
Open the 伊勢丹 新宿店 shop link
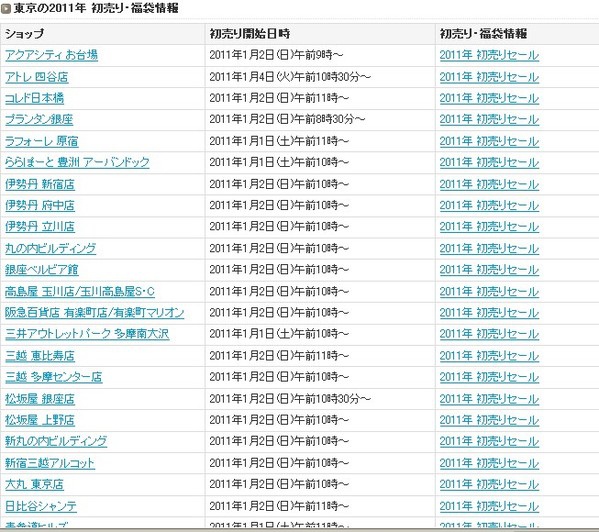pos(40,184)
